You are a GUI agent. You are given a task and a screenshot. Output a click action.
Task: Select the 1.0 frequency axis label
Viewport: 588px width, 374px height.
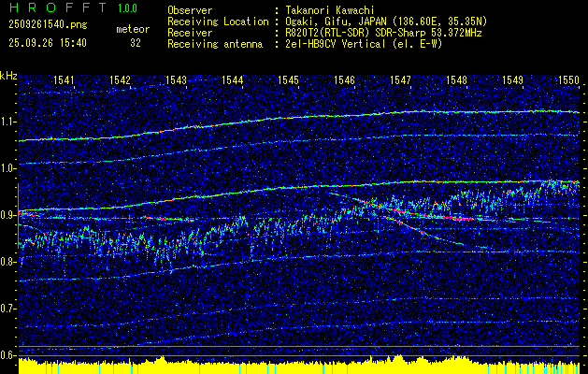[x=8, y=168]
